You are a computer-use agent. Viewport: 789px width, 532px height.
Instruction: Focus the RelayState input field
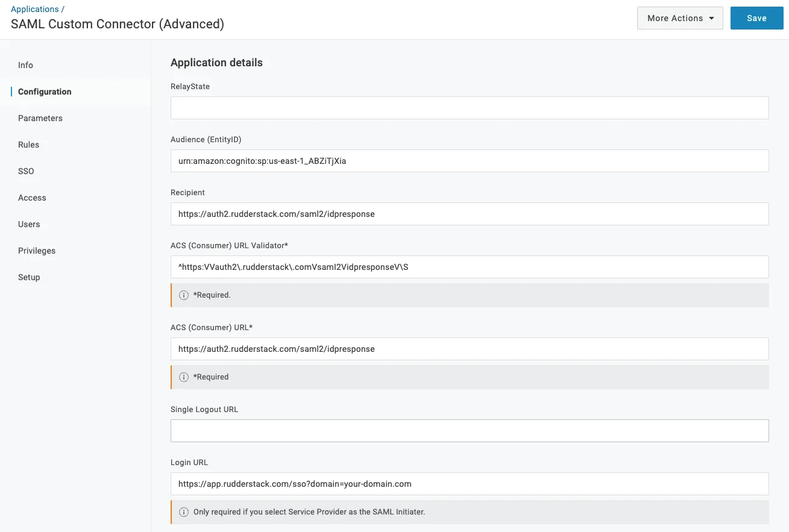(x=470, y=108)
